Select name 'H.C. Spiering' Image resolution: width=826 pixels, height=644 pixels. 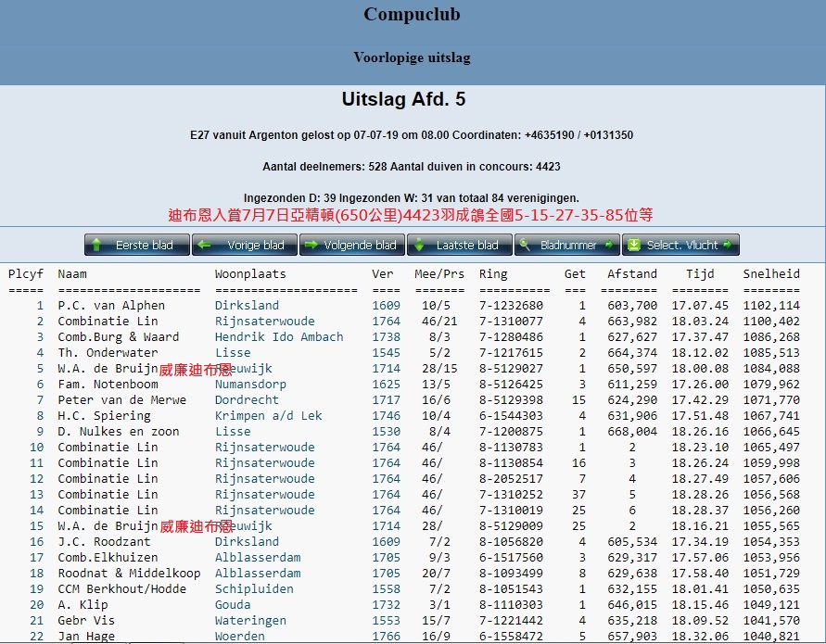[104, 416]
